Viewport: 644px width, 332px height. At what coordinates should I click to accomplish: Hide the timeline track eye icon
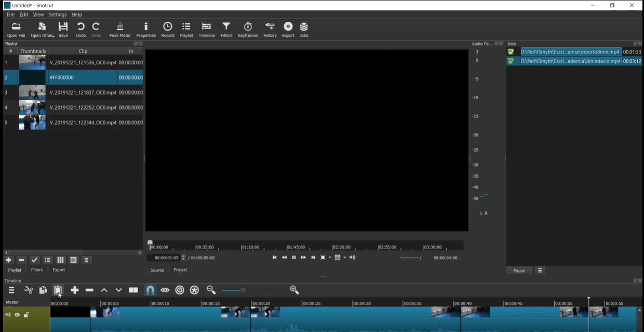click(17, 315)
